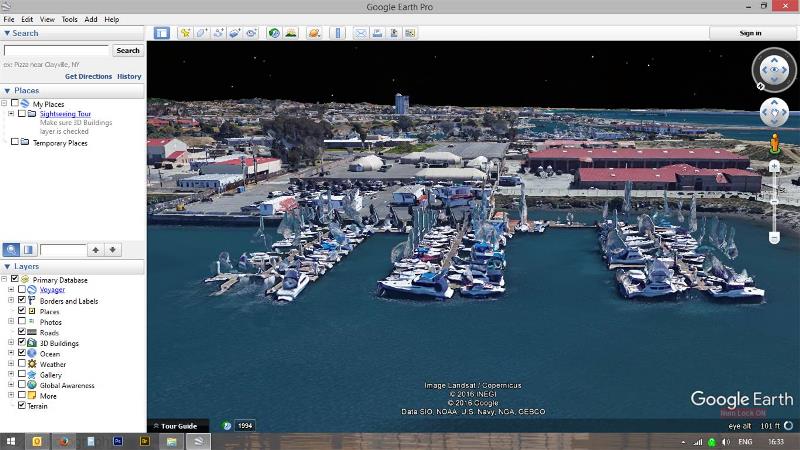
Task: Open the historical imagery clock icon
Action: tap(274, 33)
